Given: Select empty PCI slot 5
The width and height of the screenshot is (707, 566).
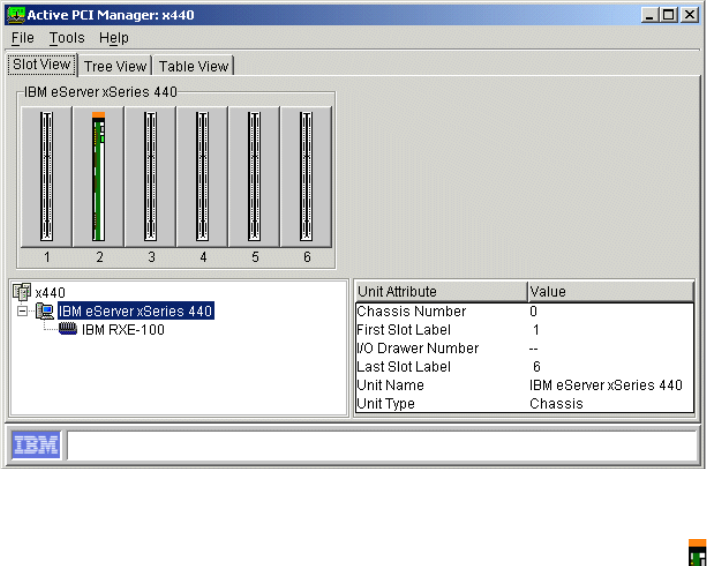Looking at the screenshot, I should coord(254,176).
